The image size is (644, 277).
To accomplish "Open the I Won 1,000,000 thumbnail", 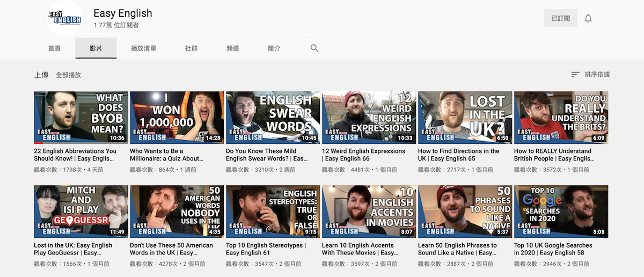I will coord(177,118).
